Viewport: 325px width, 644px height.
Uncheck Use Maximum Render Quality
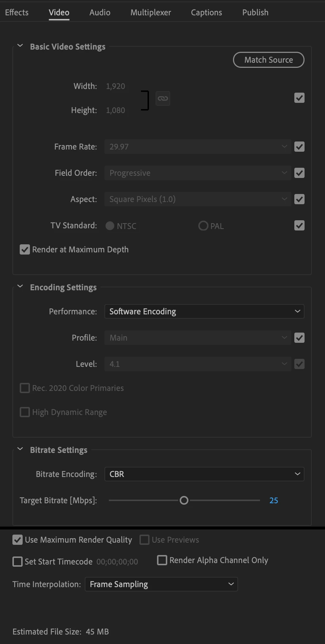pyautogui.click(x=18, y=540)
